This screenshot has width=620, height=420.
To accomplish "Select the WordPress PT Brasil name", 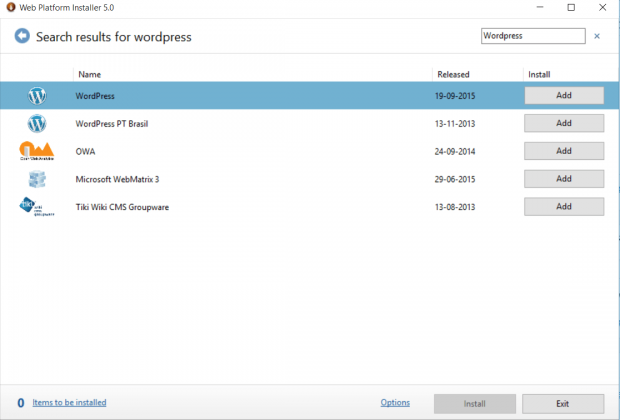I will click(x=112, y=124).
